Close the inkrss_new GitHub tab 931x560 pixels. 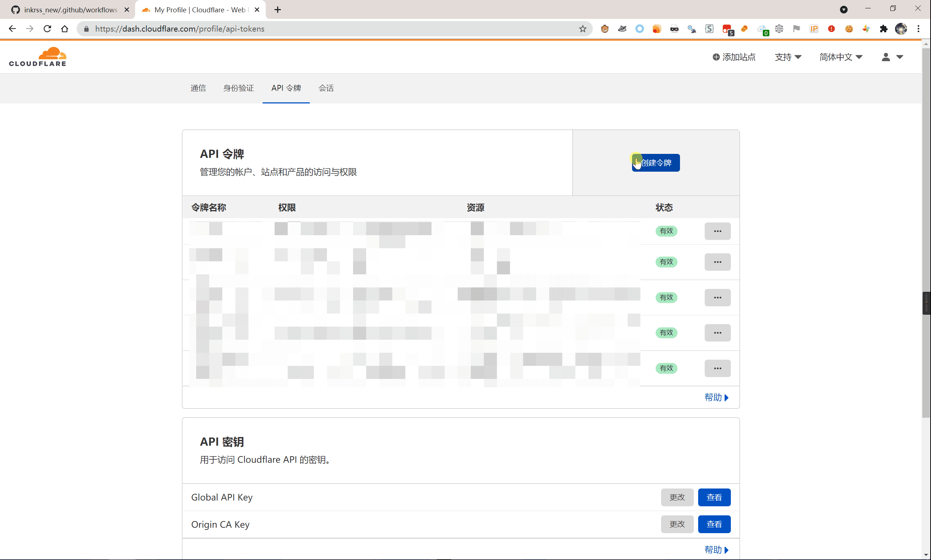coord(127,10)
